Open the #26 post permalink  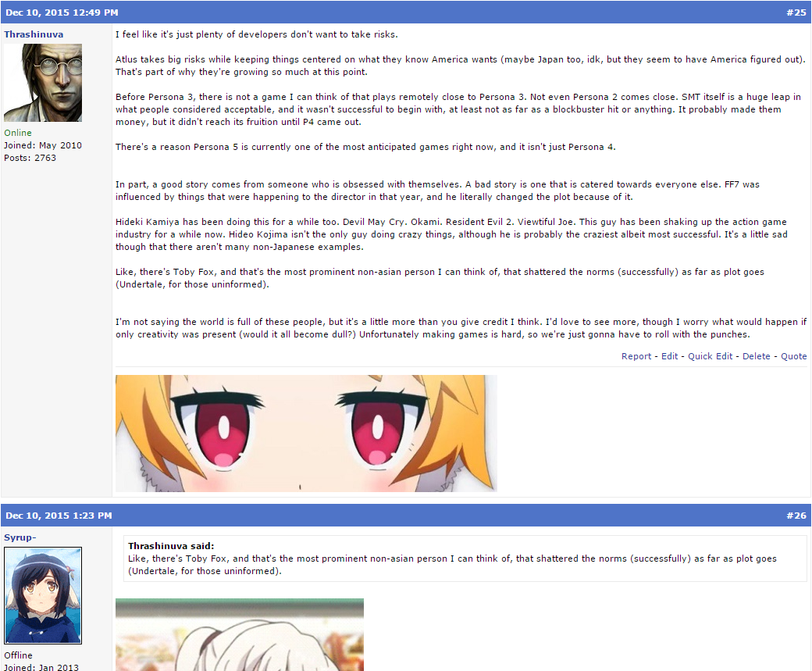tap(796, 516)
